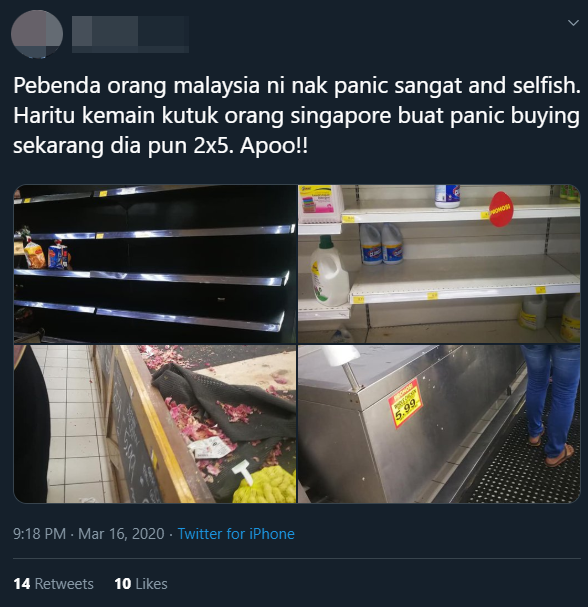
Task: Open the Twitter for iPhone link
Action: click(x=236, y=534)
